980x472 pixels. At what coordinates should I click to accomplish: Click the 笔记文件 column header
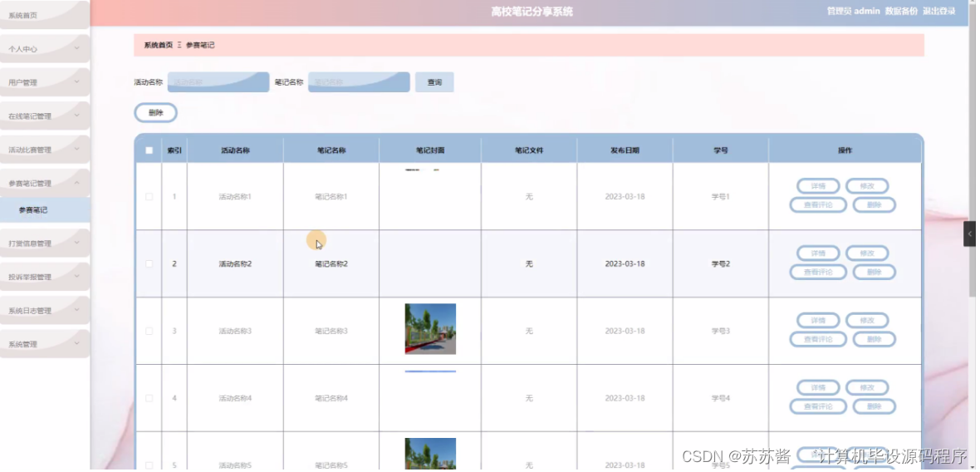point(529,150)
